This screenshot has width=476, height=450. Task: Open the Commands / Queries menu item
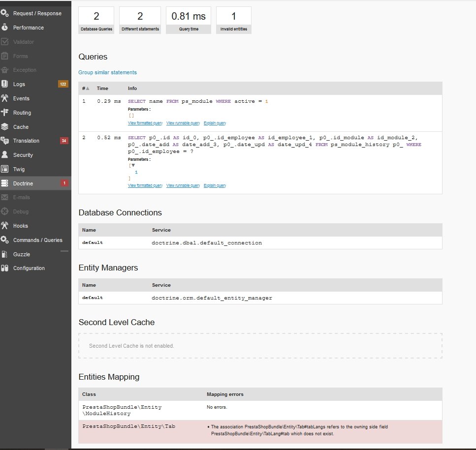(37, 240)
